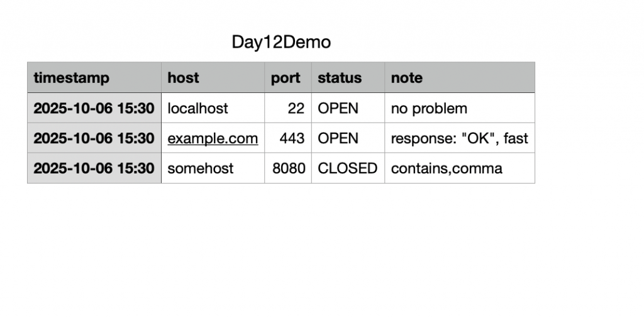Select the port column header
644x318 pixels.
click(288, 77)
